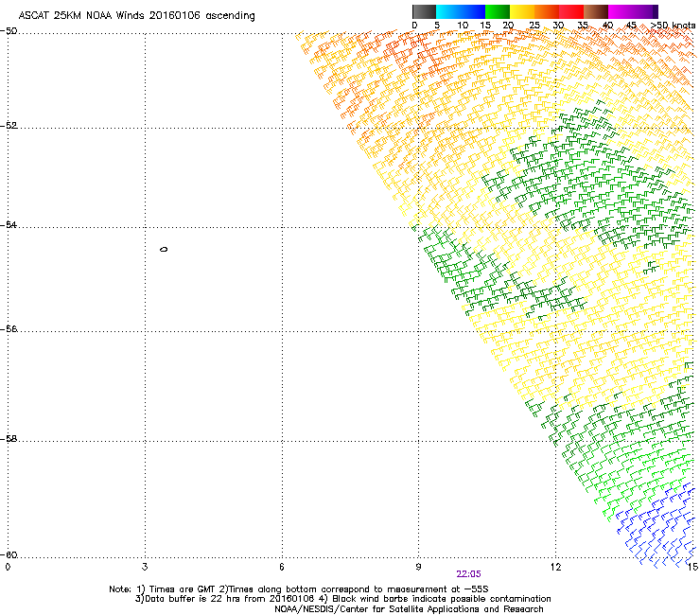This screenshot has height=615, width=700.
Task: Click the legend label '40' under color bar
Action: pyautogui.click(x=607, y=26)
